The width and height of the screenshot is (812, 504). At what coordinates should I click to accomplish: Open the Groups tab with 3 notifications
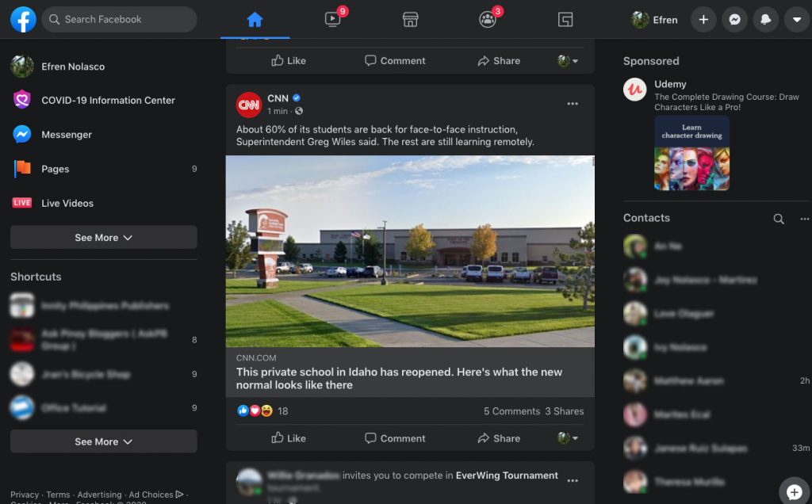(488, 20)
